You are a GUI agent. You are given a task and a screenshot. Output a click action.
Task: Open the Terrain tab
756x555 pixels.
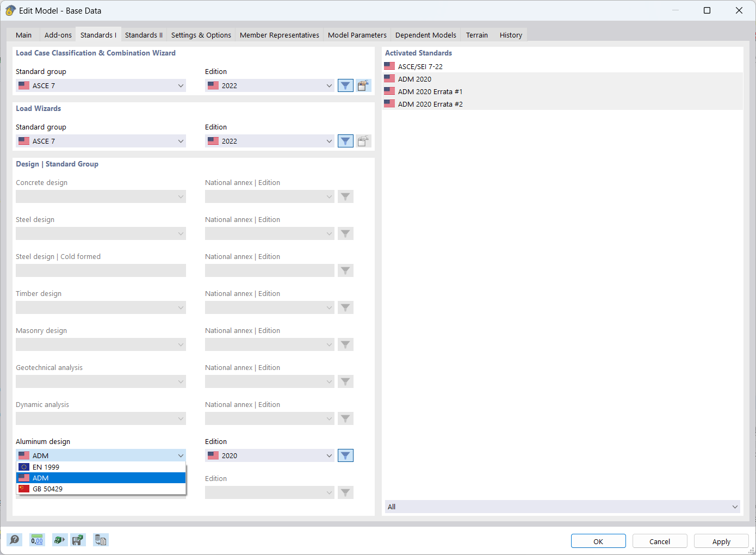tap(476, 35)
